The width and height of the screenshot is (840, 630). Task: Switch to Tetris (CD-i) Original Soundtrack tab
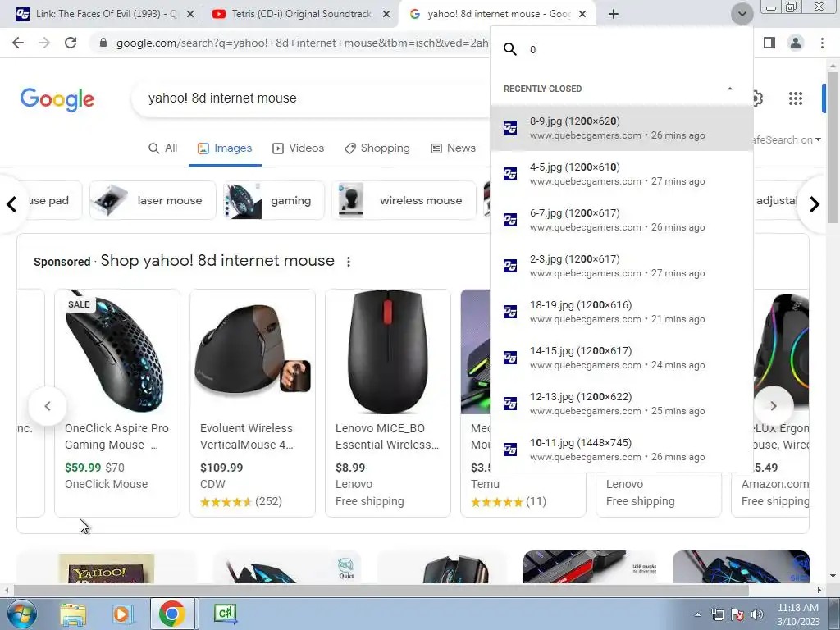300,14
